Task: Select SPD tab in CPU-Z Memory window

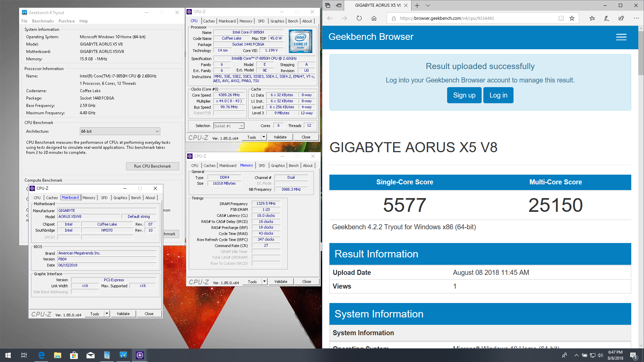Action: tap(262, 166)
